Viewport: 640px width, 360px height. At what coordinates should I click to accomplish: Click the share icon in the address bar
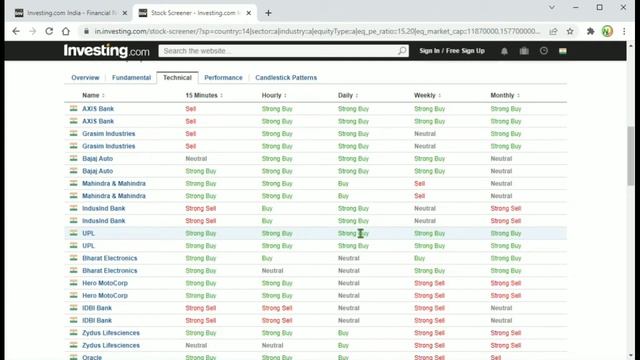(x=553, y=31)
